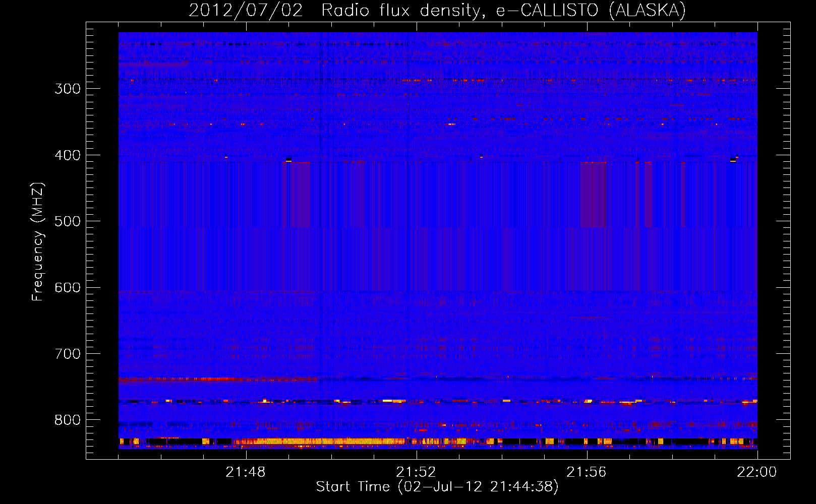Image resolution: width=816 pixels, height=504 pixels.
Task: Click the 400 frequency tick label
Action: (68, 155)
